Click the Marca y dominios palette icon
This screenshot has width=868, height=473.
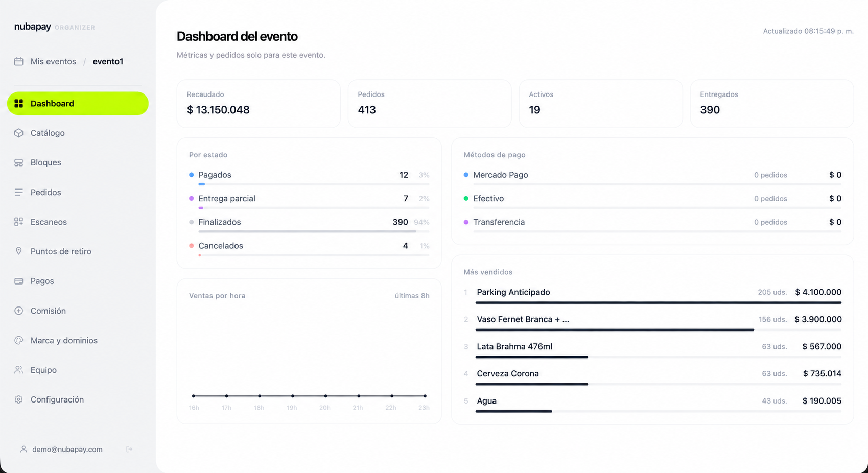(19, 340)
